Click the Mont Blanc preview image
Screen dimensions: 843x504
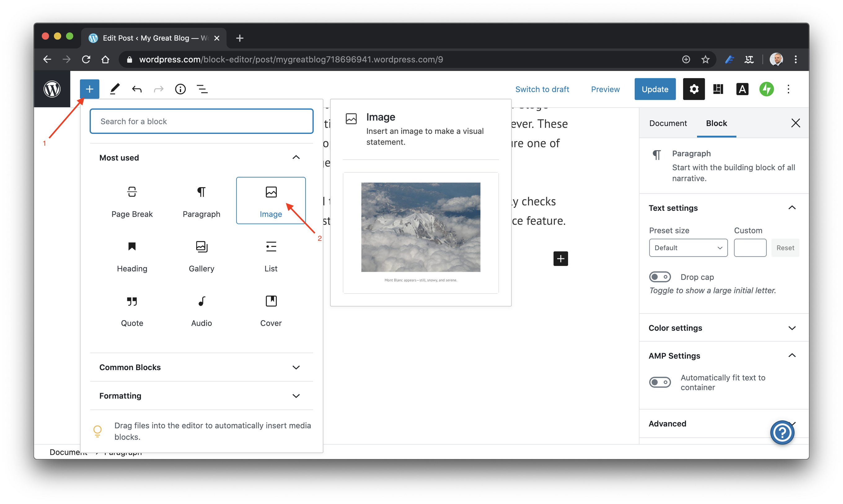coord(421,227)
